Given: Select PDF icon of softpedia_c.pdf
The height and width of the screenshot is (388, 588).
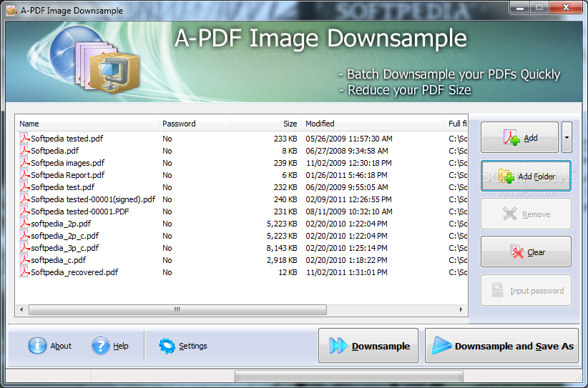Looking at the screenshot, I should (24, 260).
